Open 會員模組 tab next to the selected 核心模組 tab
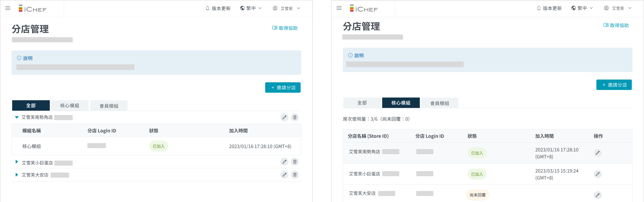The image size is (644, 202). [x=440, y=103]
